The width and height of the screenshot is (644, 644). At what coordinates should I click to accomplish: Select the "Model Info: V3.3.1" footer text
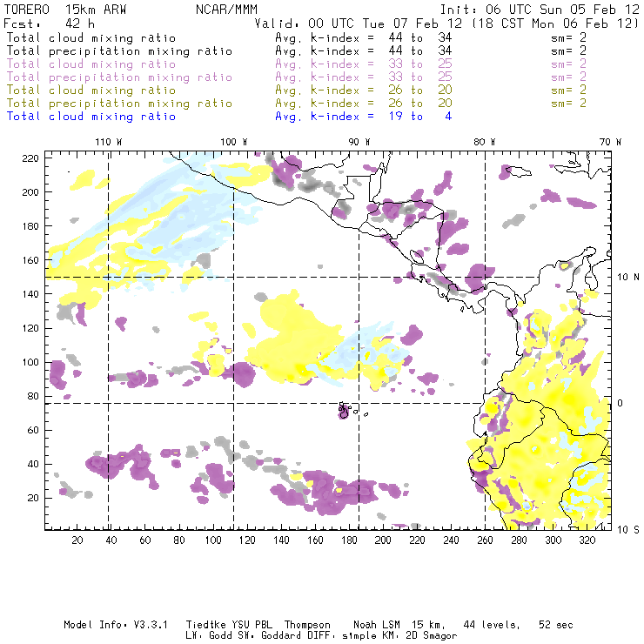click(x=116, y=625)
